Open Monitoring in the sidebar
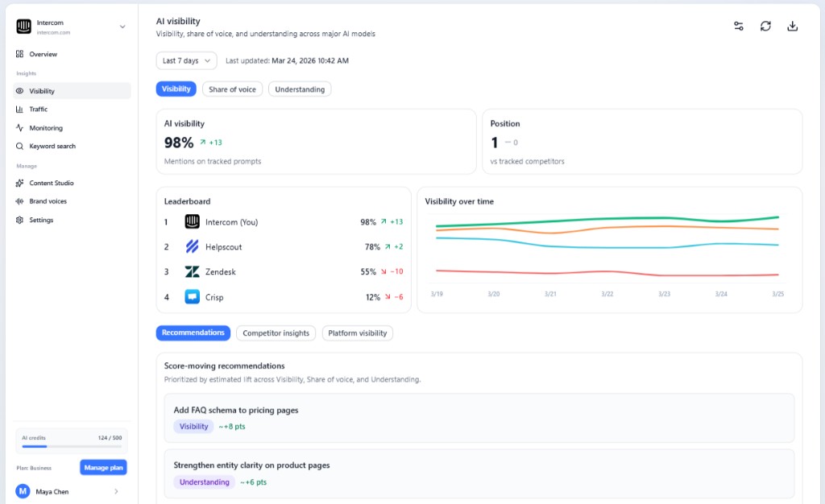 point(72,128)
